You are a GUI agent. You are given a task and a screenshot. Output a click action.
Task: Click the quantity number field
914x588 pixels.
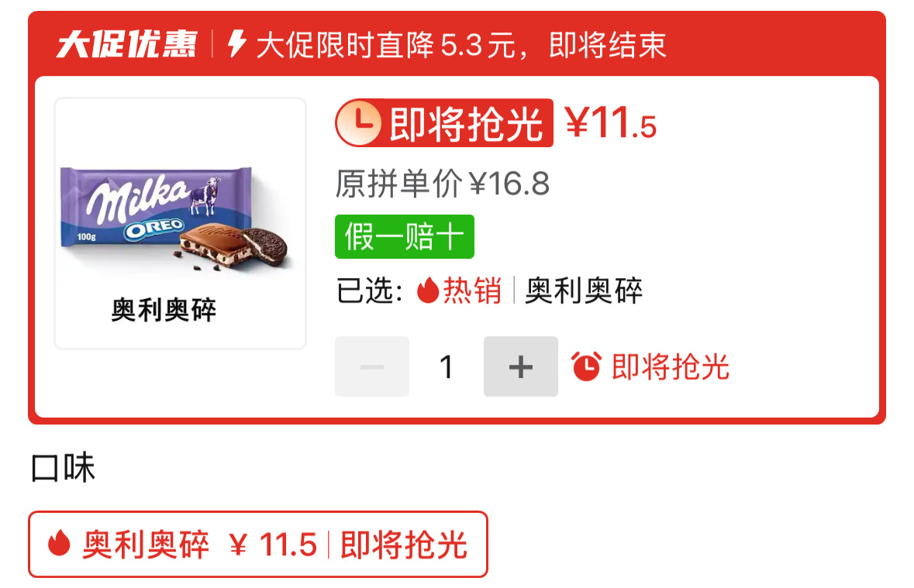pos(447,366)
